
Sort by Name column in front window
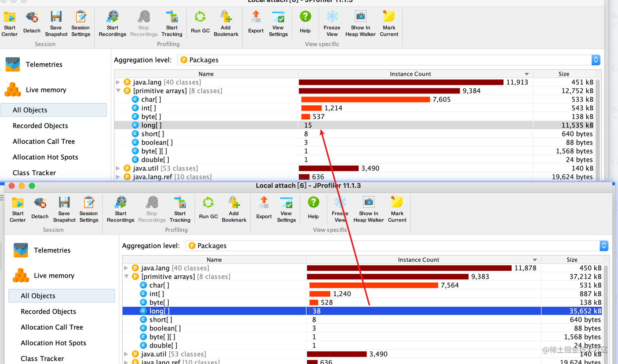coord(214,259)
